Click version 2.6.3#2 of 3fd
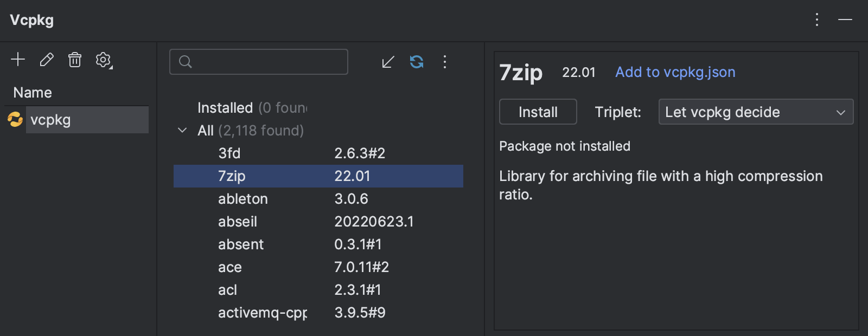868x336 pixels. (360, 153)
